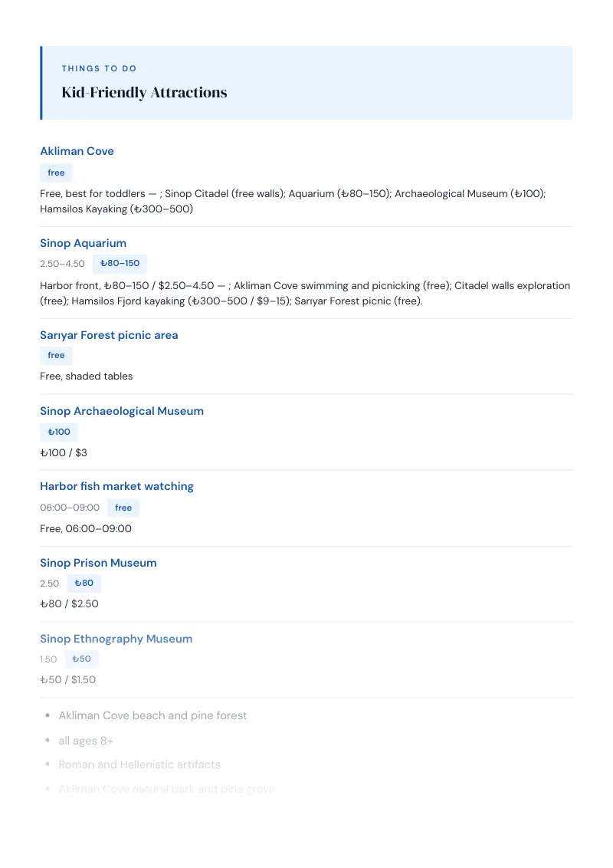Viewport: 613px width, 868px height.
Task: Click the Kid-Friendly Attractions title
Action: coord(144,93)
